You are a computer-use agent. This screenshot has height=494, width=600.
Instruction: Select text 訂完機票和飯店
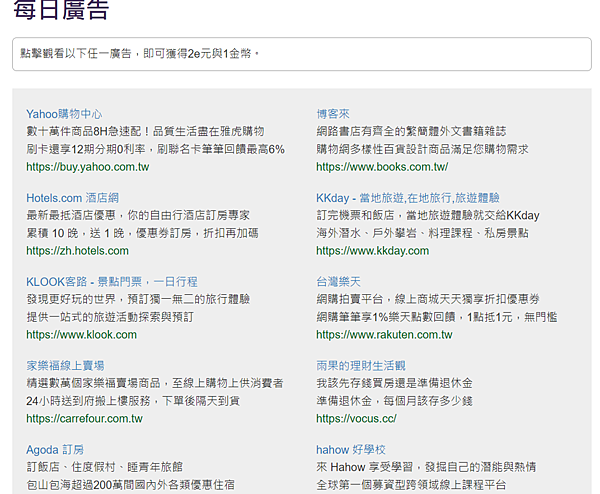pyautogui.click(x=355, y=215)
